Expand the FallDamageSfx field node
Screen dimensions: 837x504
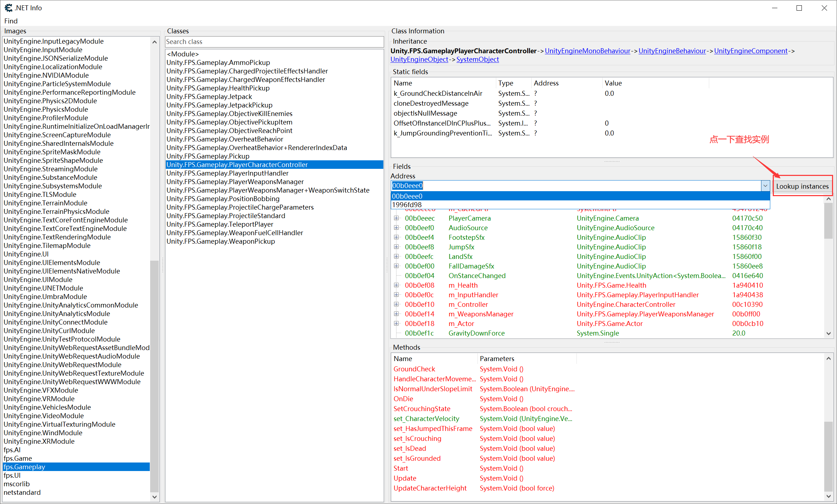click(396, 266)
